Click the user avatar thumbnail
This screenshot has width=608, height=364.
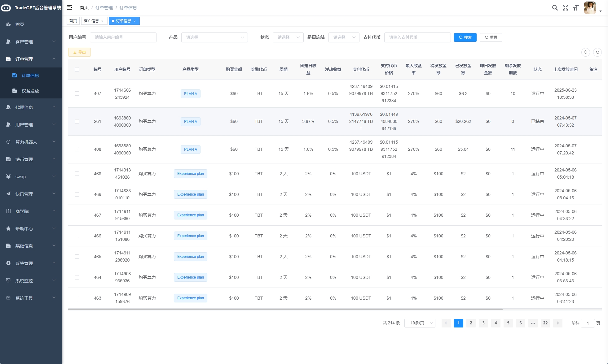(x=589, y=8)
